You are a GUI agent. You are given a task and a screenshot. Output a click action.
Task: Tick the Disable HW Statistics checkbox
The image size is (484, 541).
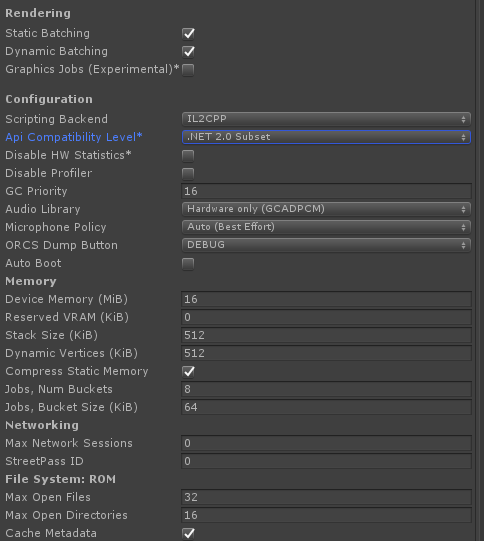188,156
